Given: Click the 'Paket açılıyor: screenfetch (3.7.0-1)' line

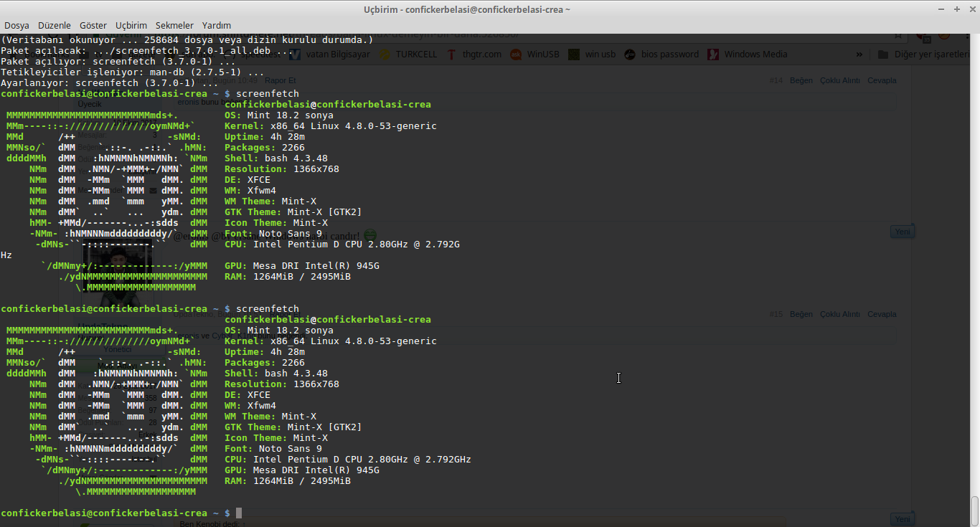Looking at the screenshot, I should pos(118,61).
